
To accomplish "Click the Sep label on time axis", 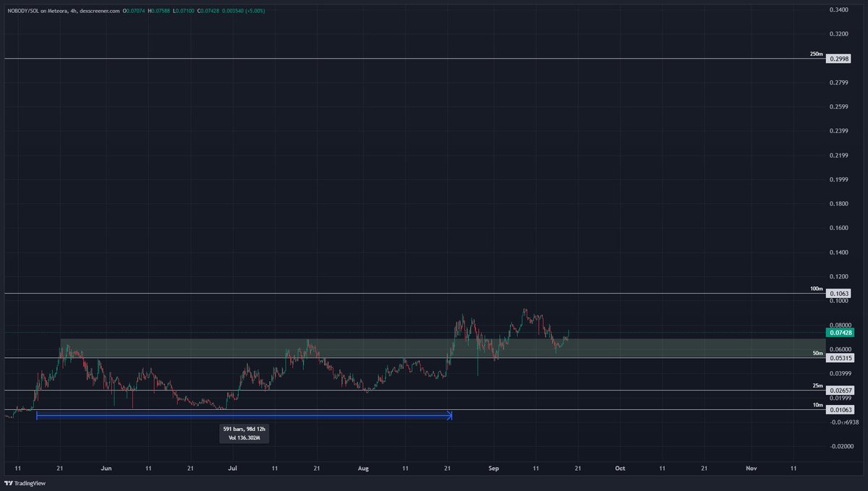I will coord(494,469).
